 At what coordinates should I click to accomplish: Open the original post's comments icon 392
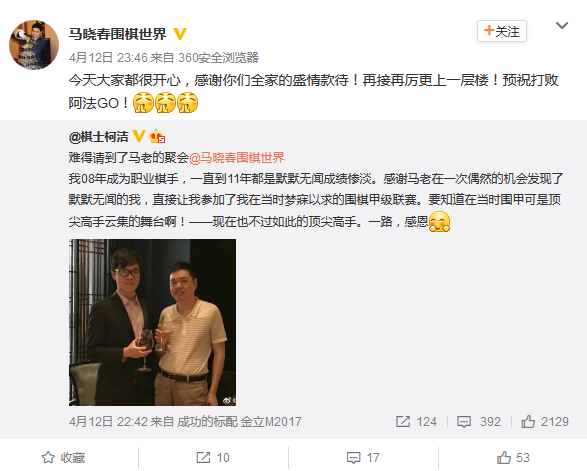(x=478, y=422)
